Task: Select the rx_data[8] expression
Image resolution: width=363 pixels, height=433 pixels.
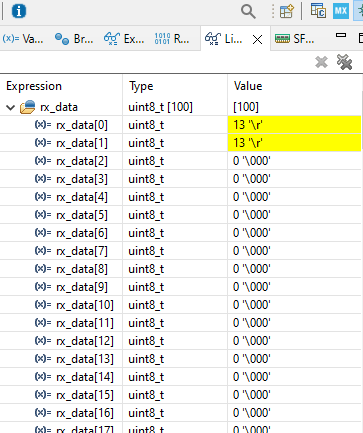Action: (82, 269)
